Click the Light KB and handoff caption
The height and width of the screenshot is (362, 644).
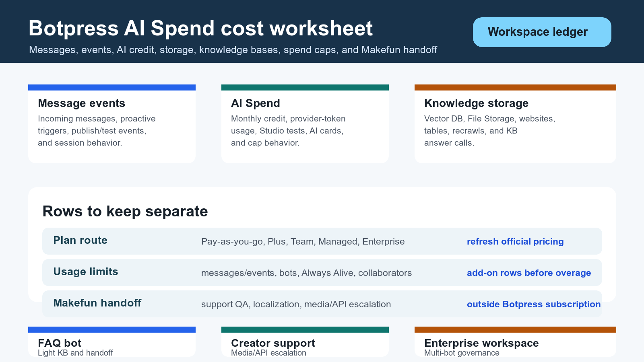pyautogui.click(x=75, y=353)
